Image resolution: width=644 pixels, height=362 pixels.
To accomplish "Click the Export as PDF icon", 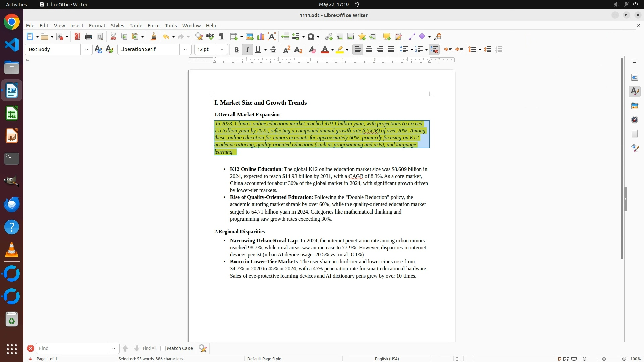I will click(x=77, y=37).
